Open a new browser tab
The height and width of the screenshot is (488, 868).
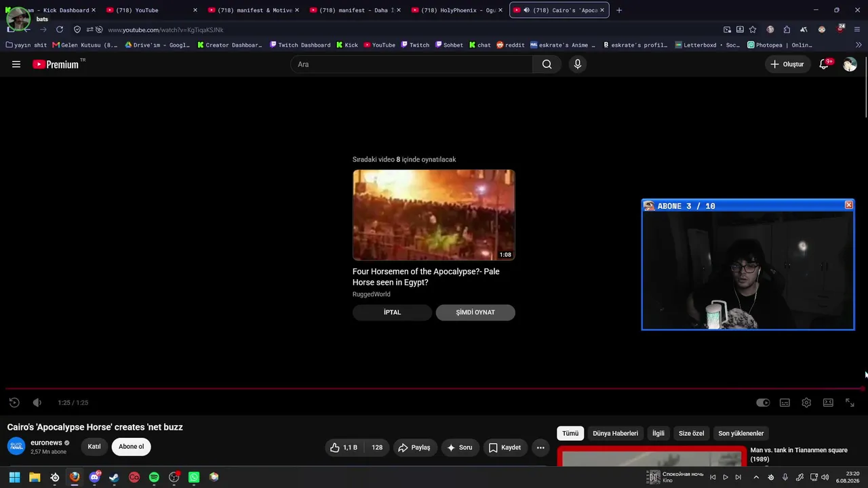(618, 10)
